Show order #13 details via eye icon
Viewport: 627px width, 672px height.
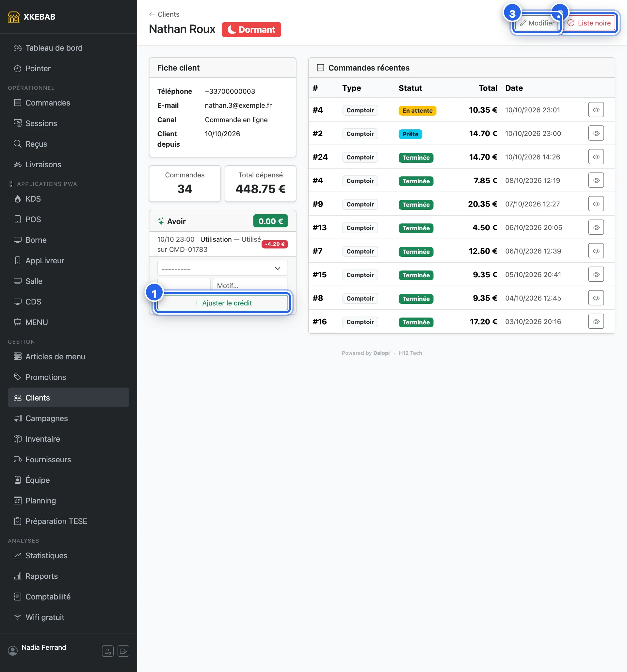596,227
